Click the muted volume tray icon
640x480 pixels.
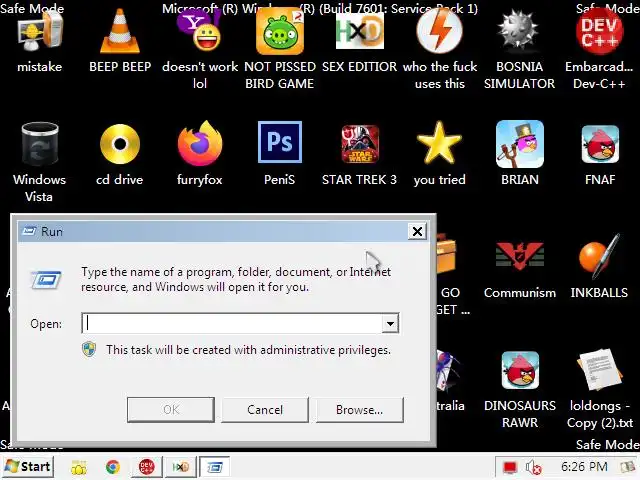[533, 467]
